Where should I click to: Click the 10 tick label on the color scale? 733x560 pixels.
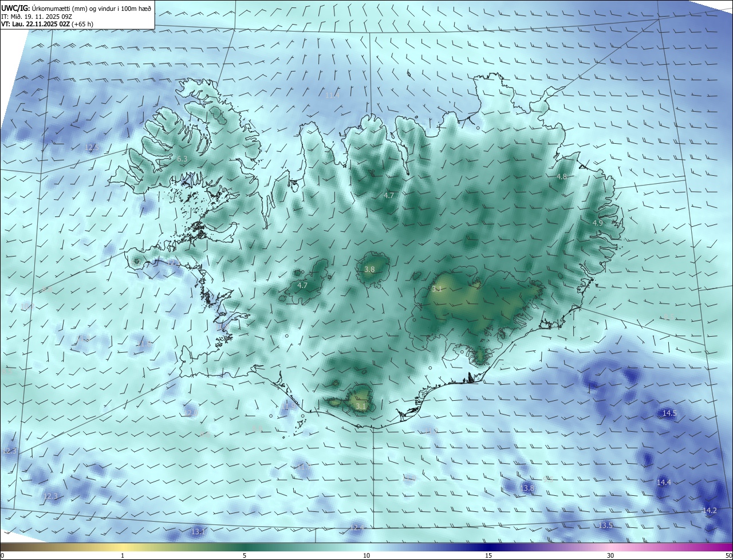click(366, 555)
